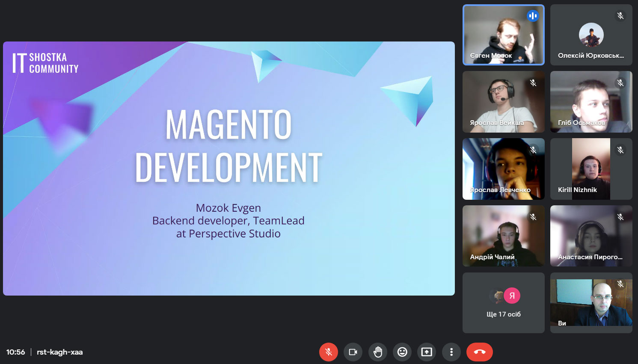The image size is (638, 364).
Task: Click the IT Shostka Community logo on the slide
Action: point(45,63)
